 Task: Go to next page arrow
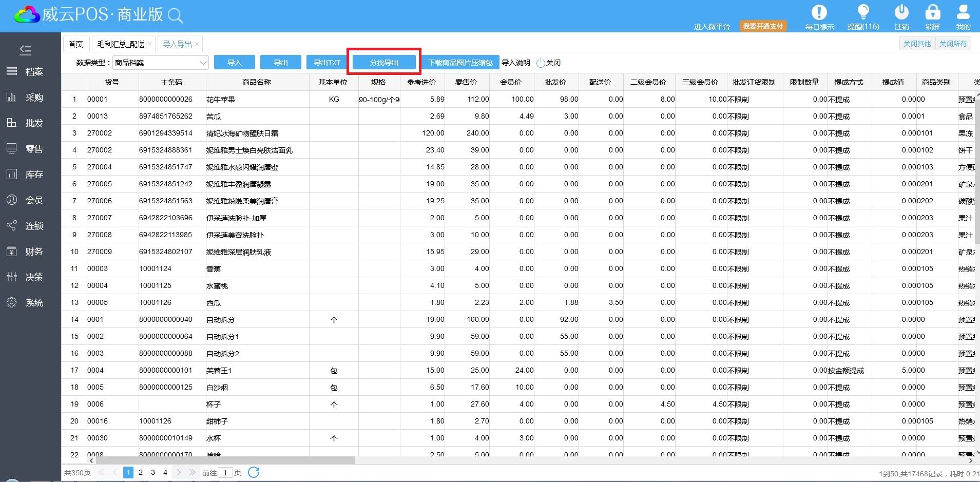tap(179, 472)
